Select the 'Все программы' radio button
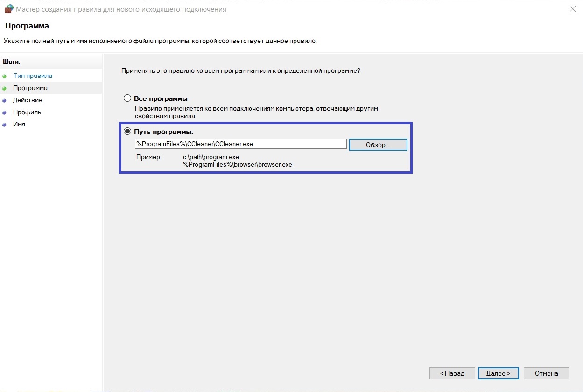The width and height of the screenshot is (583, 392). point(127,98)
